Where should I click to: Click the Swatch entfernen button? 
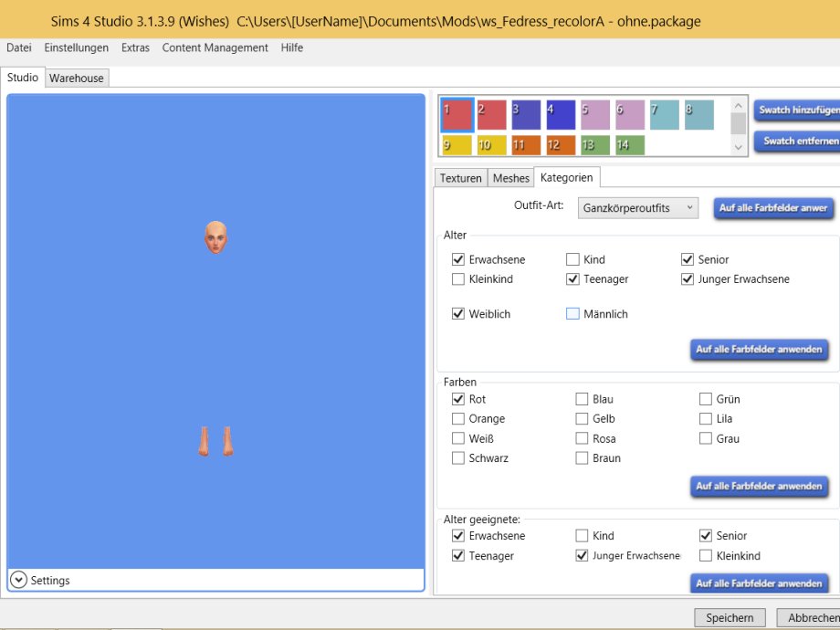coord(797,142)
